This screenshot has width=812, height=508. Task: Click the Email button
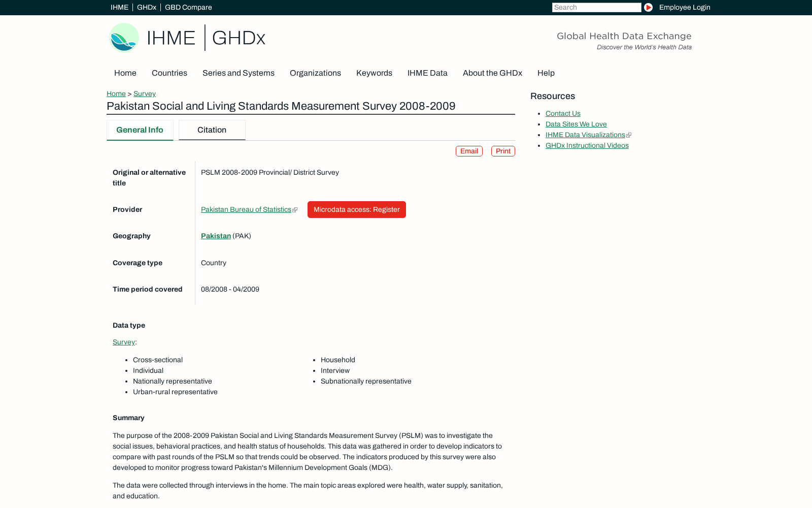point(469,151)
